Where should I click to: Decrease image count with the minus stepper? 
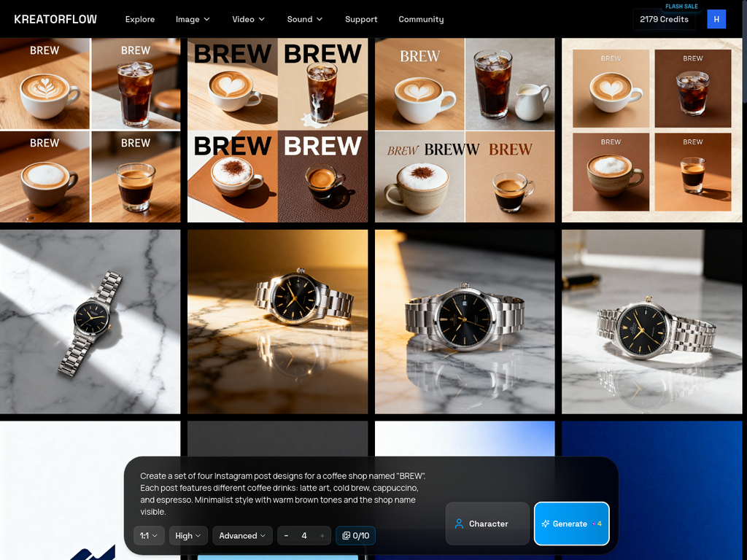[286, 535]
